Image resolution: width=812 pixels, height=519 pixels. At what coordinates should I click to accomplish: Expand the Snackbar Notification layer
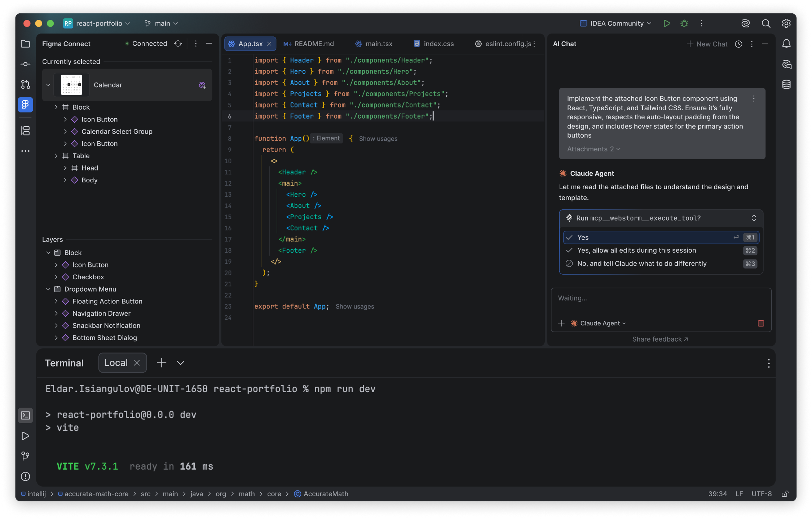(56, 325)
